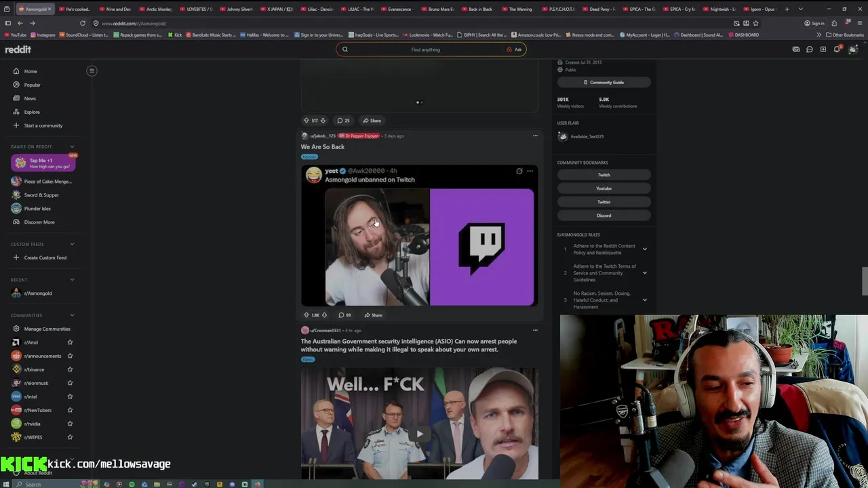Share the post with 25 comments
The image size is (868, 488).
pos(372,121)
